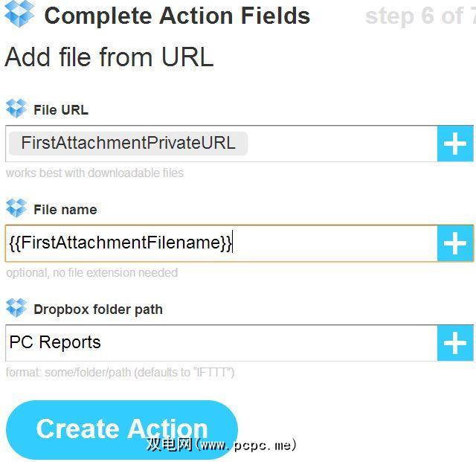476x462 pixels.
Task: Add an ingredient to File URL via plus
Action: (454, 144)
